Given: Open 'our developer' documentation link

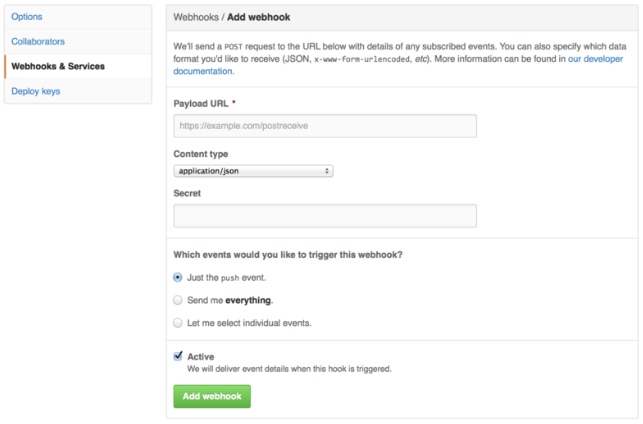Looking at the screenshot, I should pos(595,59).
